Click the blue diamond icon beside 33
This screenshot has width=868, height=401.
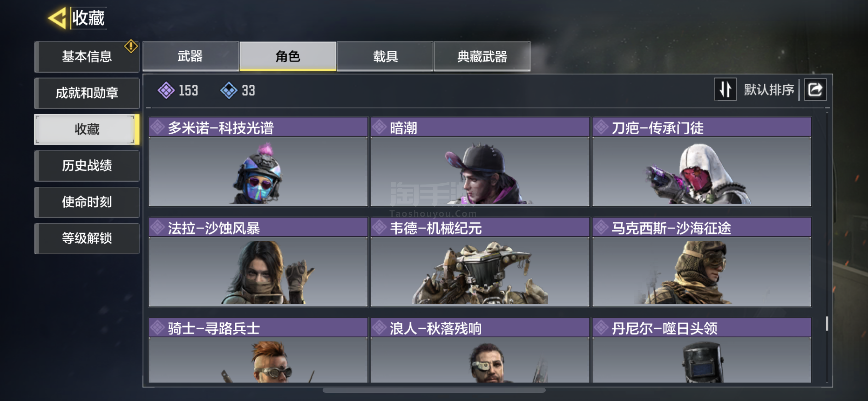click(229, 90)
